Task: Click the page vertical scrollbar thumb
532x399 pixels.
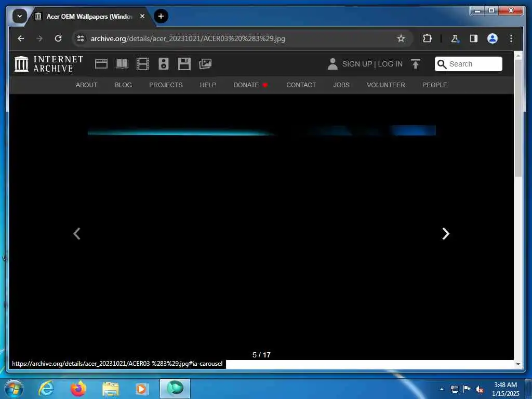Action: click(518, 118)
